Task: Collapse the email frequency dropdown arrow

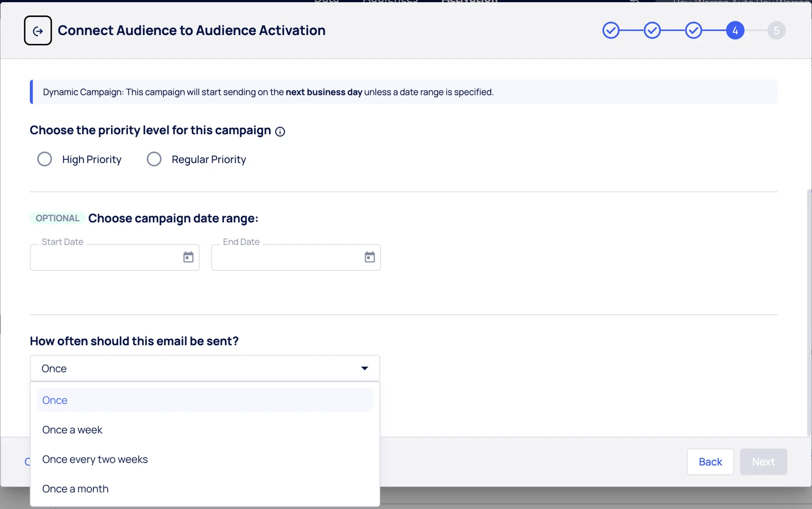Action: point(365,368)
